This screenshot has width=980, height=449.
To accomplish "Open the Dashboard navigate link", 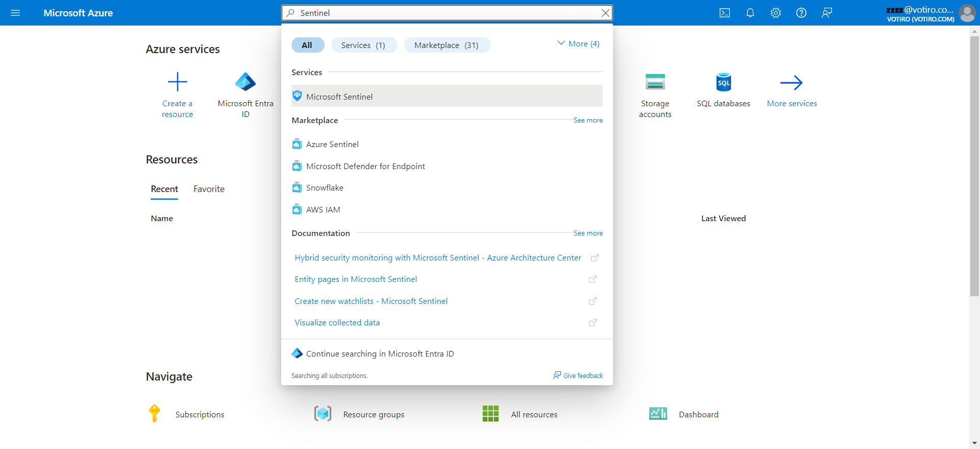I will (x=699, y=414).
